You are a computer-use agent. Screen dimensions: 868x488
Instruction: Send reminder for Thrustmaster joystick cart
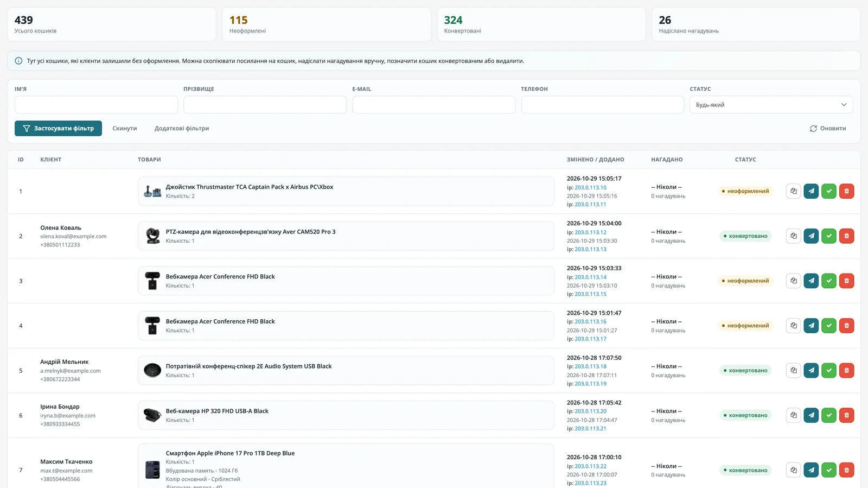[811, 191]
